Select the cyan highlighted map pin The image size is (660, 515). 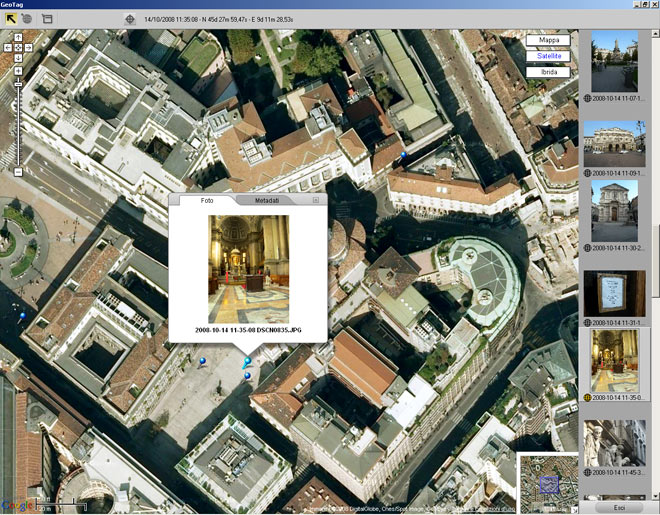[x=247, y=362]
